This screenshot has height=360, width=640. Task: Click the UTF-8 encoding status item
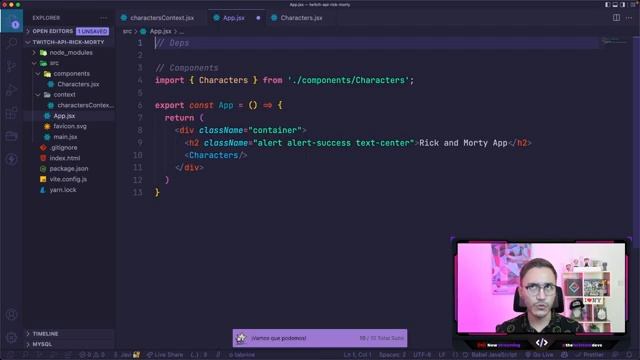pyautogui.click(x=422, y=355)
